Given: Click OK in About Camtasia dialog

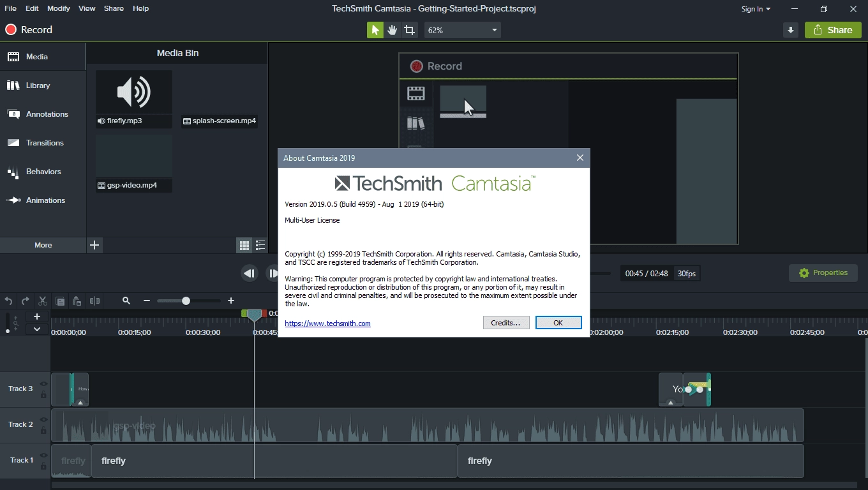Looking at the screenshot, I should click(x=558, y=323).
